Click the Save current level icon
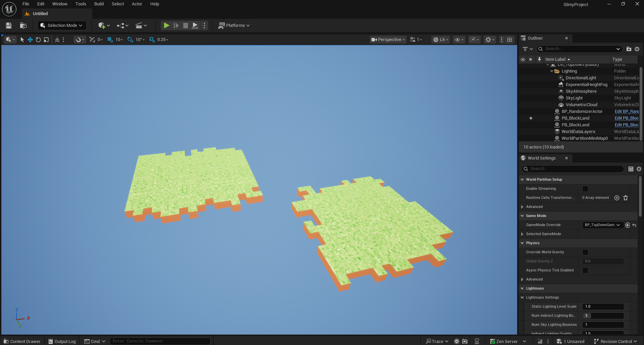The height and width of the screenshot is (345, 644). click(9, 26)
